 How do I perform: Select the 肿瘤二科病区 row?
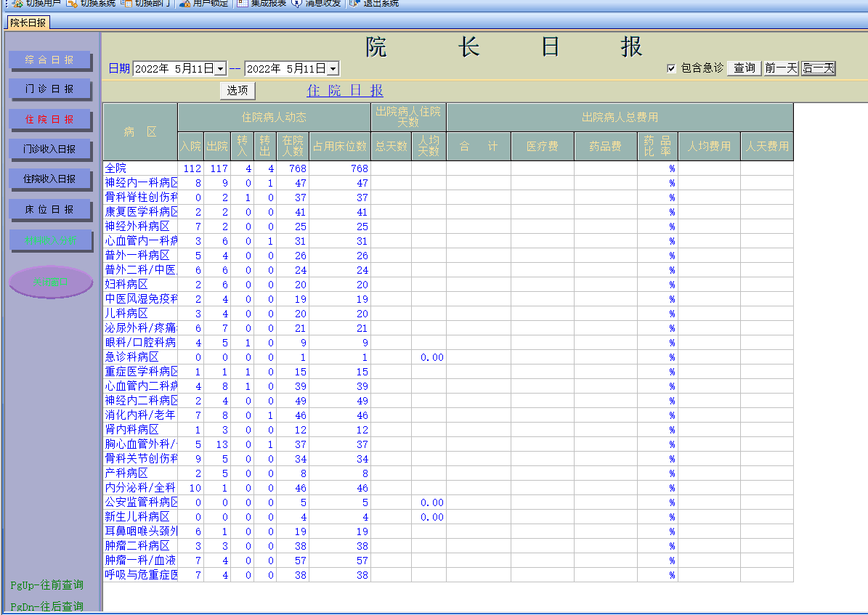448,546
